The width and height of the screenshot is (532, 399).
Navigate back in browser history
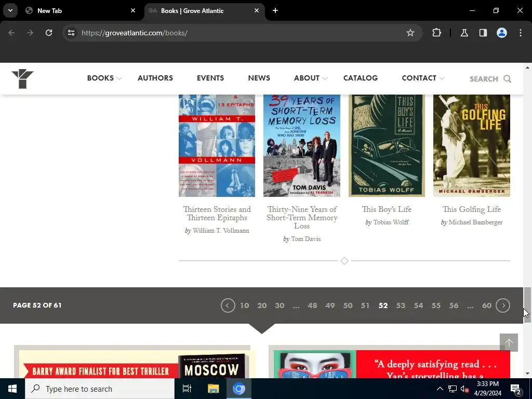[11, 33]
